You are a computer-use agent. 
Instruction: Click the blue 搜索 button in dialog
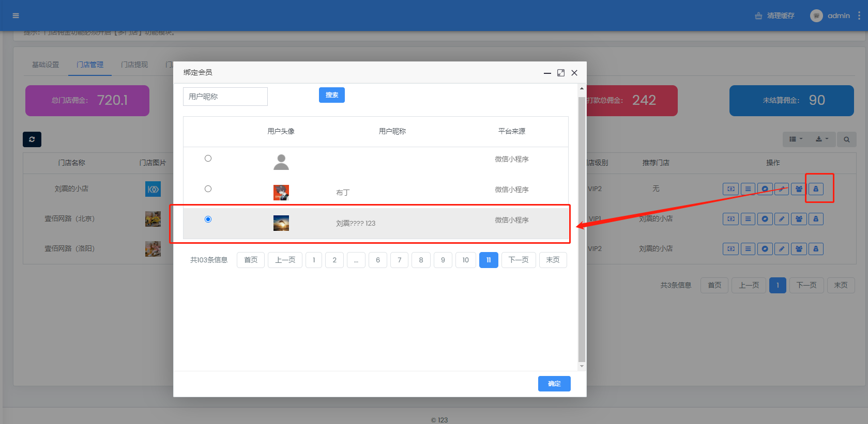(332, 95)
